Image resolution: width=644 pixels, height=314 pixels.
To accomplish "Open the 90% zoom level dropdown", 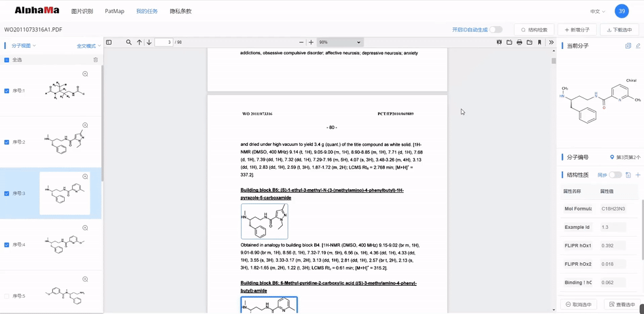I will click(340, 43).
